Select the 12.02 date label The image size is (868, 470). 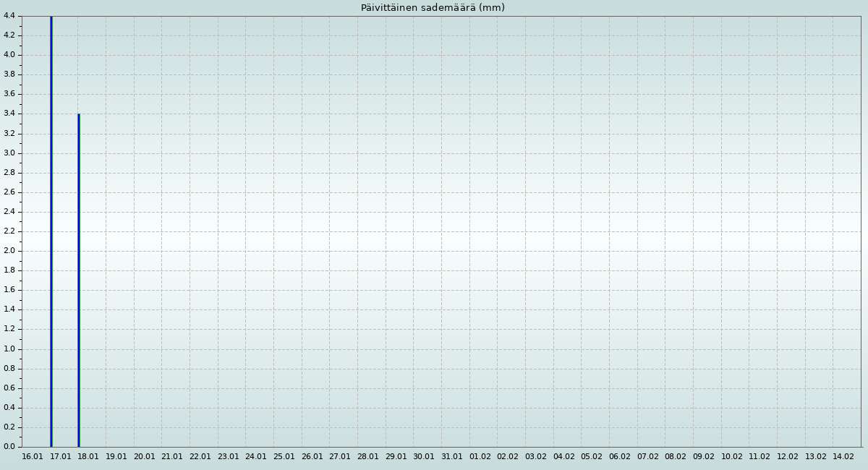click(x=788, y=456)
